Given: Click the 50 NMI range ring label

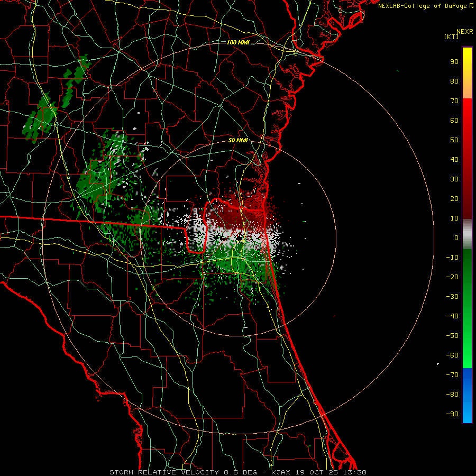Looking at the screenshot, I should [x=238, y=140].
